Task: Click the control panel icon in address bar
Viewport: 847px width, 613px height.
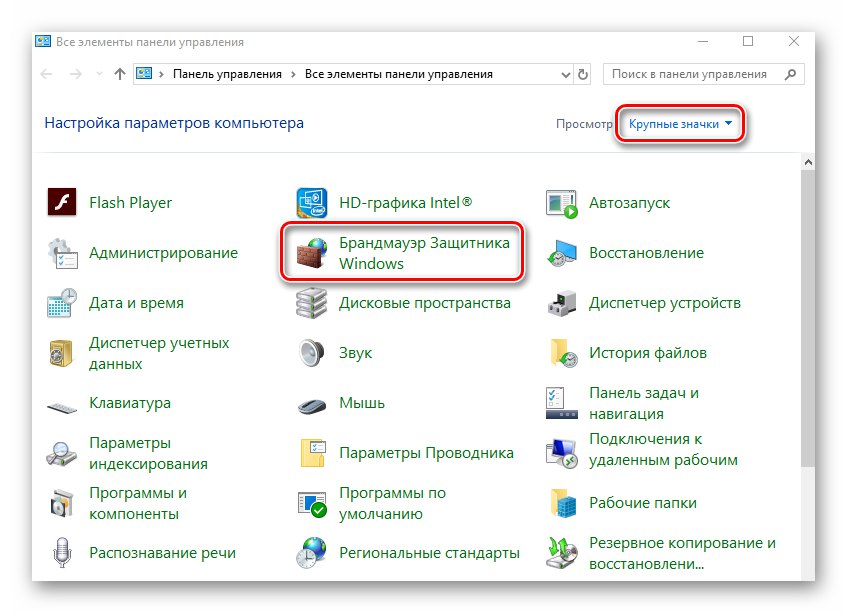Action: 144,73
